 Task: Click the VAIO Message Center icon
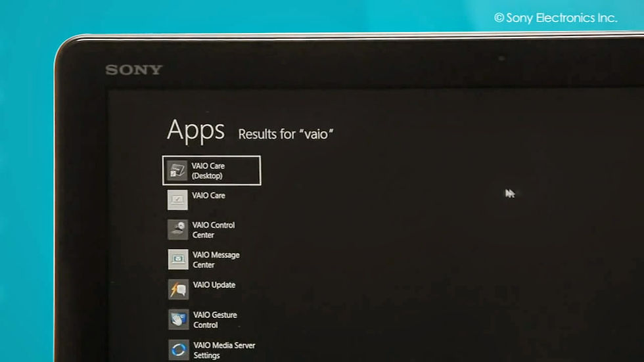coord(178,260)
